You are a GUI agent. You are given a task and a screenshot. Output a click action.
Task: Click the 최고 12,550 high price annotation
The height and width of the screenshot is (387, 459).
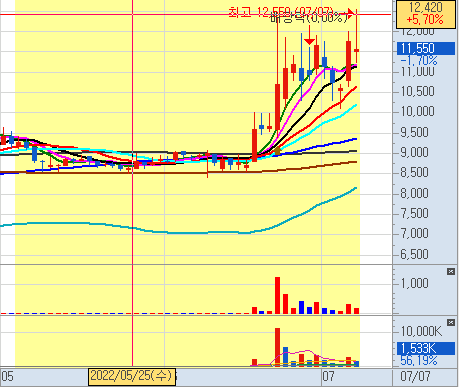point(281,12)
